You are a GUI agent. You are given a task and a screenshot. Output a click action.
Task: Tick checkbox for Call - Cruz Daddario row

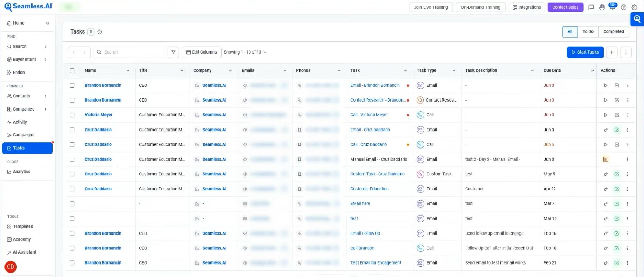[72, 145]
